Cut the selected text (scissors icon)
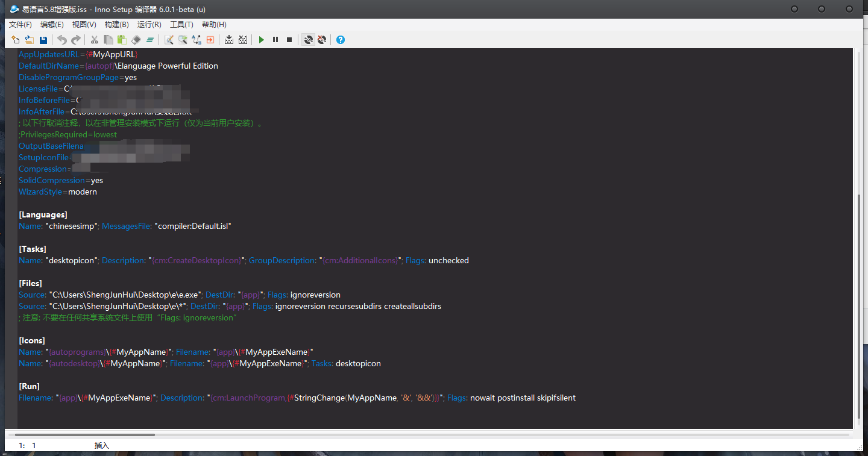The width and height of the screenshot is (868, 456). pyautogui.click(x=94, y=40)
